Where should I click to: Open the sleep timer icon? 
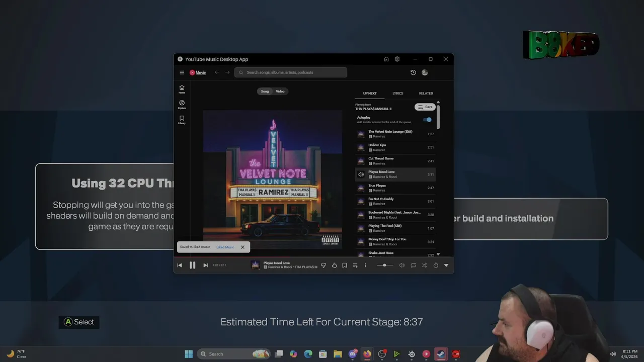pyautogui.click(x=436, y=265)
